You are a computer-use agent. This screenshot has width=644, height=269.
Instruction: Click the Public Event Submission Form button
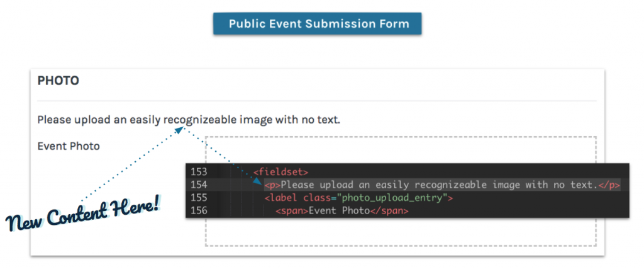pyautogui.click(x=317, y=23)
